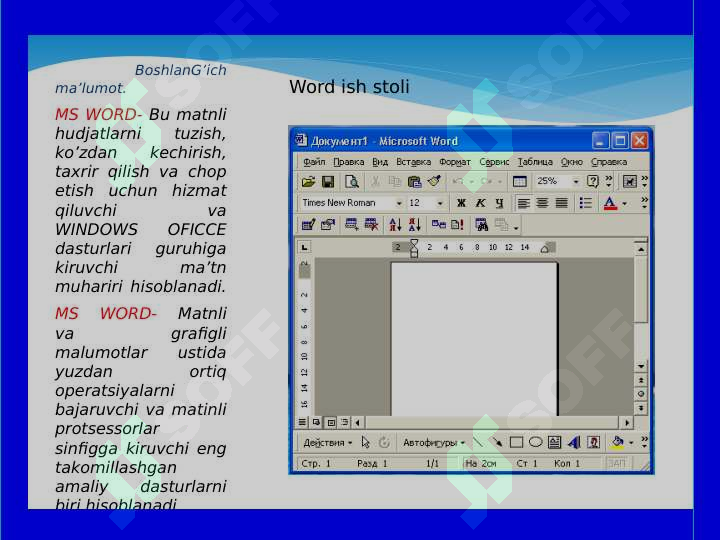Select the drawing pointer arrow tool

(366, 442)
